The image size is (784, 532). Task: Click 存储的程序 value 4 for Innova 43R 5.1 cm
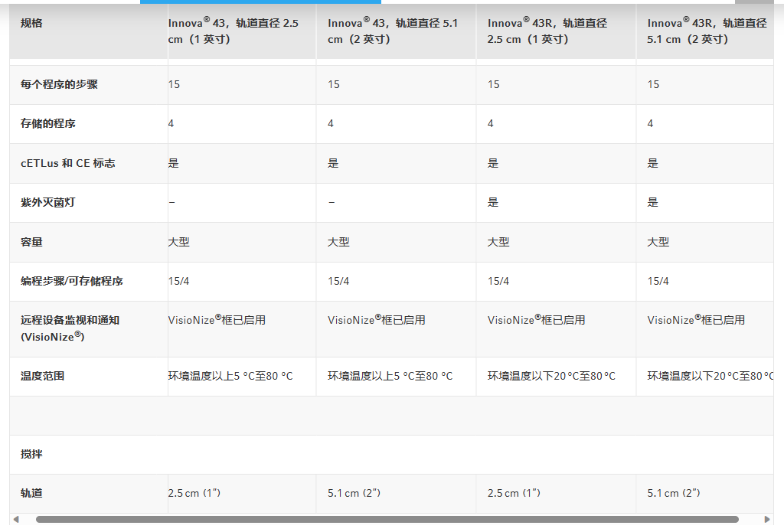pos(650,123)
